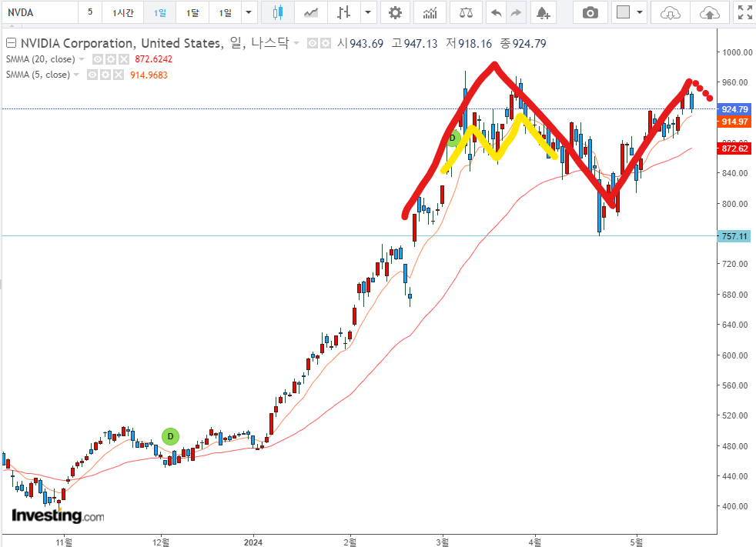This screenshot has height=547, width=756.
Task: Click the 1일 button beside the interval dropdown
Action: [x=225, y=12]
